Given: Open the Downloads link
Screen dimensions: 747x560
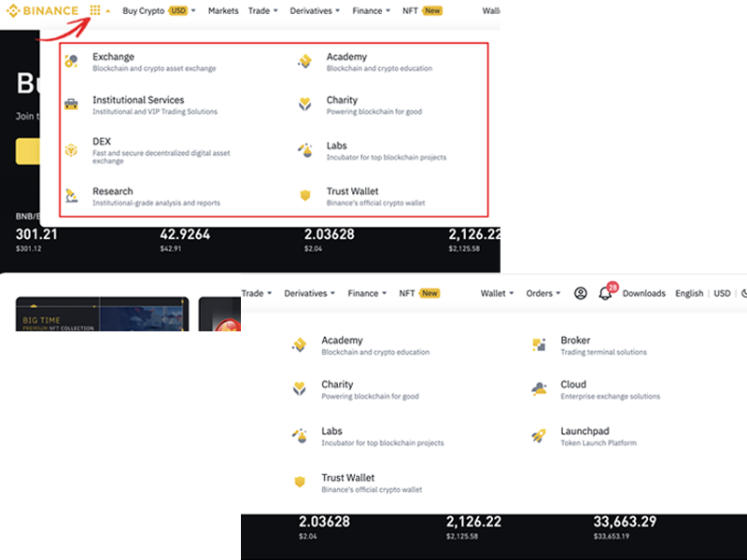Looking at the screenshot, I should tap(643, 293).
